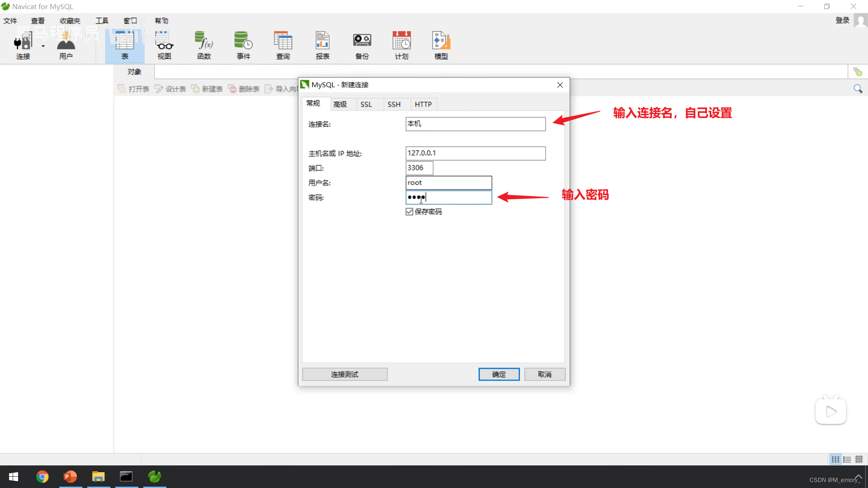
Task: Open File Explorer from the taskbar
Action: click(x=99, y=477)
